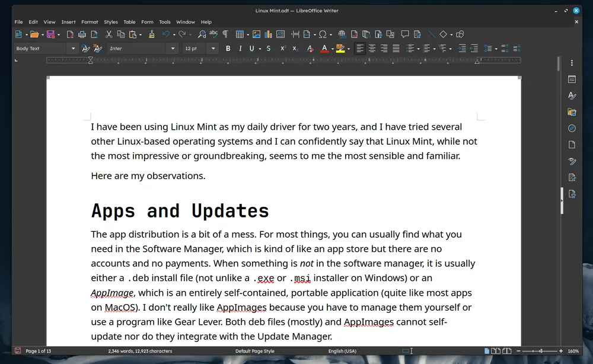Open the Styles menu

111,21
